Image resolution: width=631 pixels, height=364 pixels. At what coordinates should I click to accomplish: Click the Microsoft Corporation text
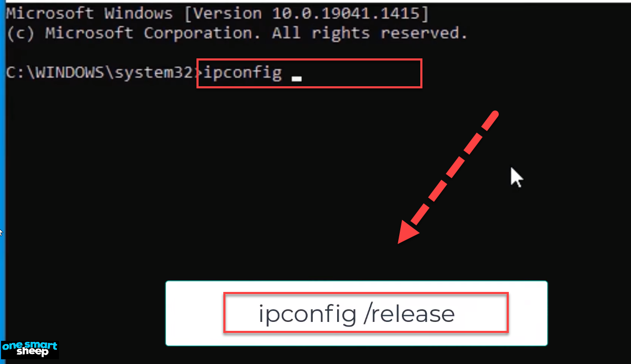pos(153,33)
